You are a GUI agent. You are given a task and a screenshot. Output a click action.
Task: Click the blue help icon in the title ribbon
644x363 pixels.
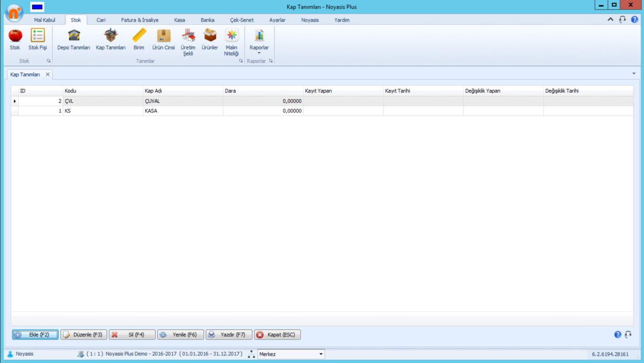tap(635, 20)
